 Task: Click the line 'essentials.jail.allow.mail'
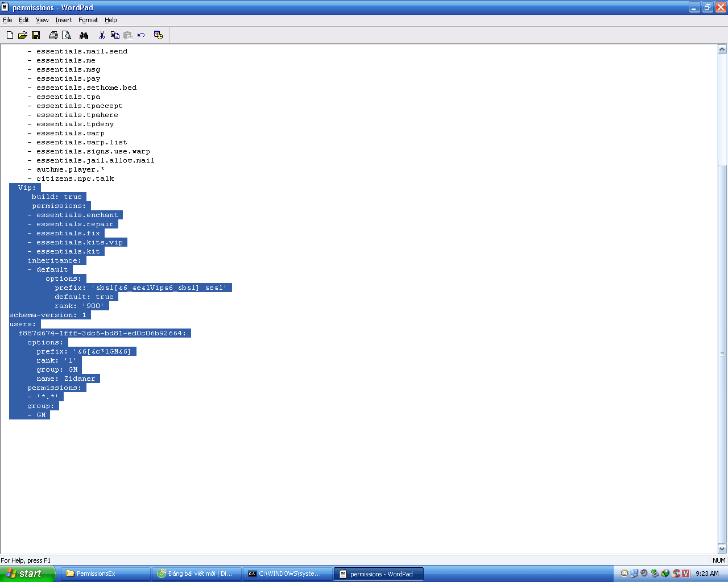click(96, 160)
